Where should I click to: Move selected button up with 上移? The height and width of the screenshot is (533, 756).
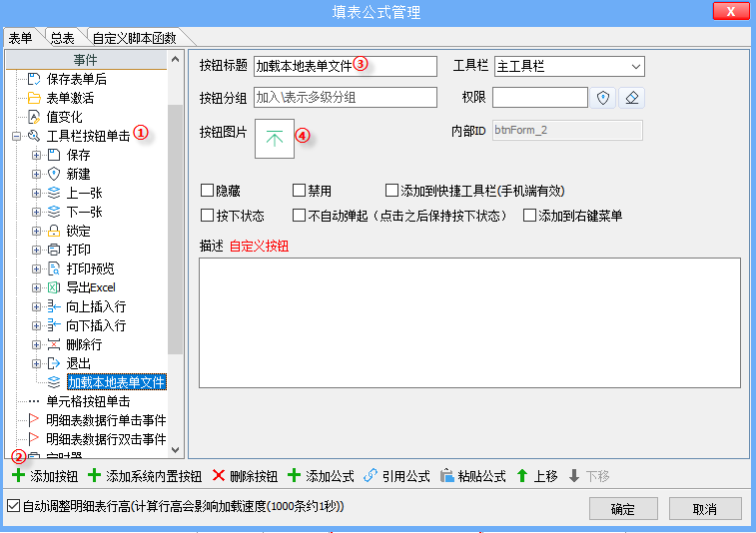click(536, 476)
